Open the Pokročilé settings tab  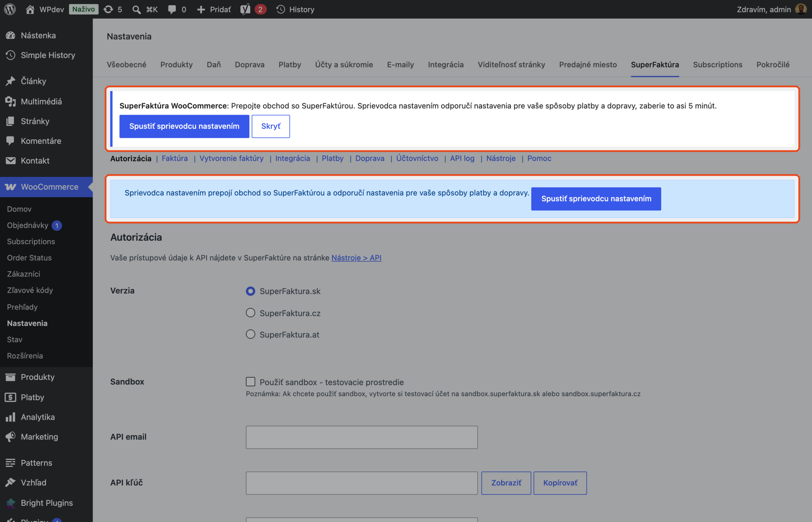pyautogui.click(x=773, y=64)
